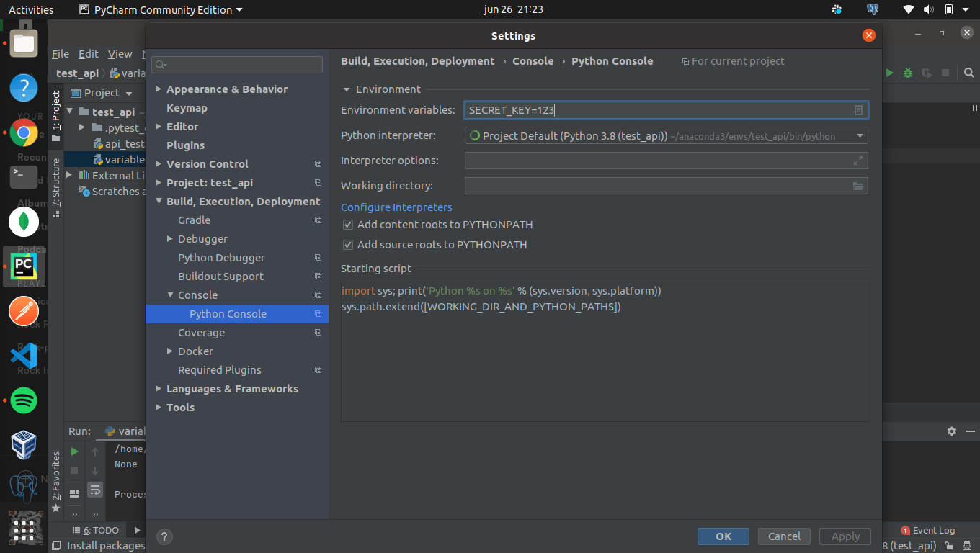
Task: Toggle Add source roots to PYTHONPATH
Action: click(348, 245)
